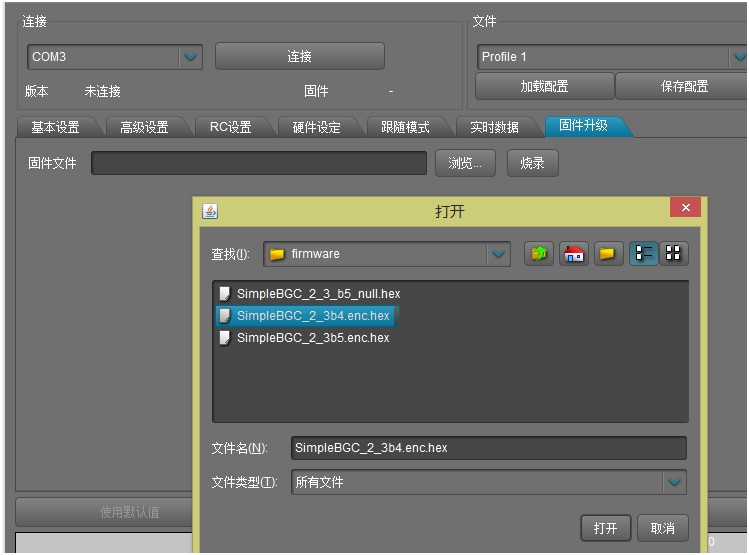Click 打开 to open selected file
Screen dimensions: 749x555
[605, 528]
